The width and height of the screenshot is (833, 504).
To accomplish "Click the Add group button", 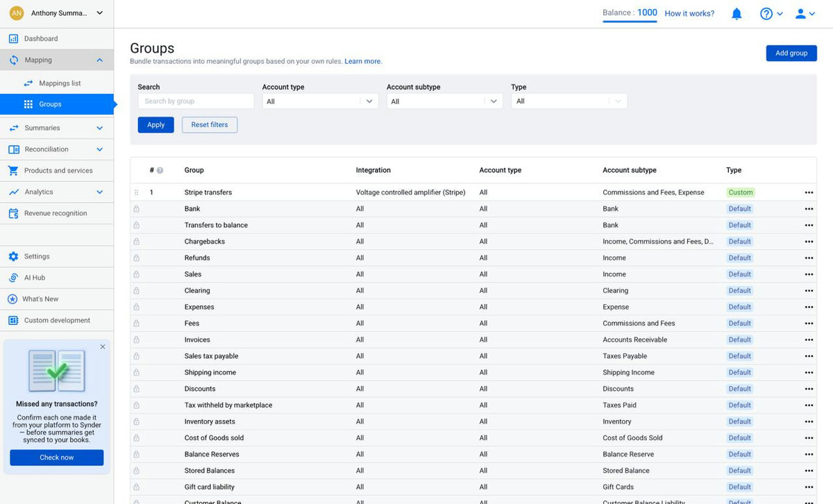I will point(791,53).
